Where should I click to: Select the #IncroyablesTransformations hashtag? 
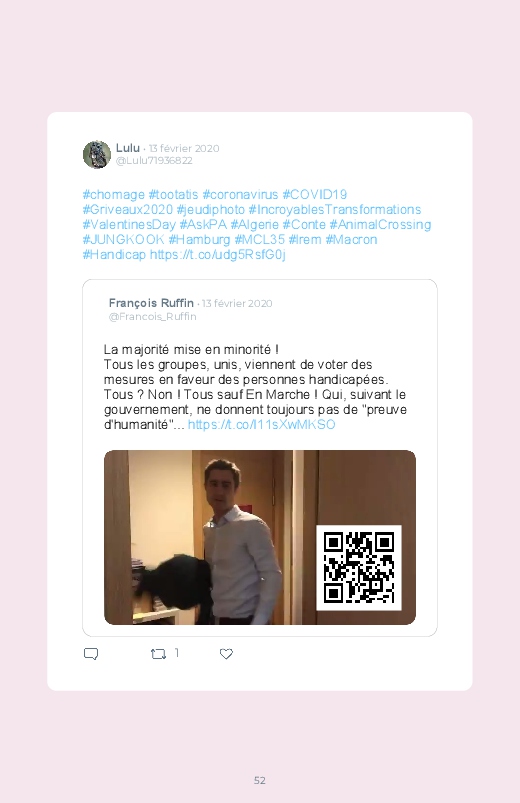(335, 210)
